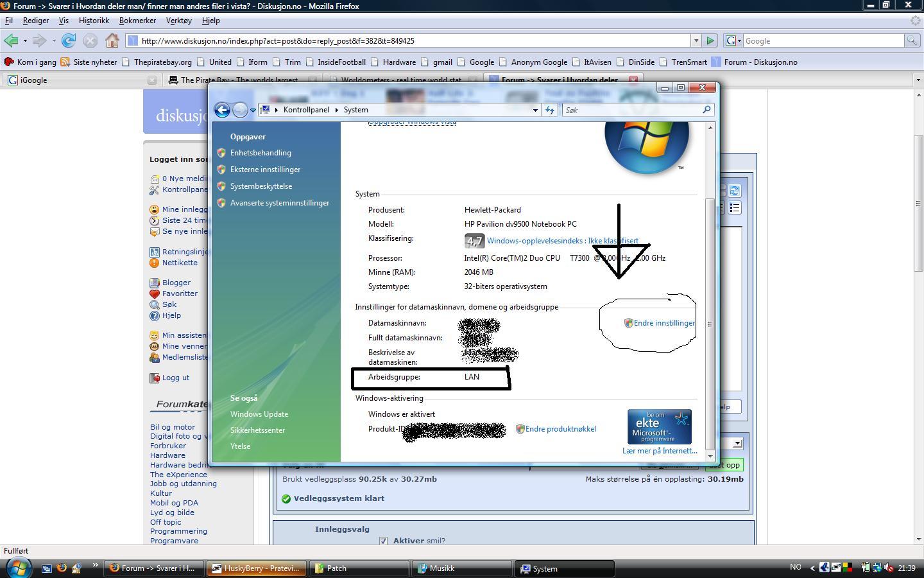The image size is (924, 578).
Task: Switch to Musikk taskbar button
Action: coord(461,568)
